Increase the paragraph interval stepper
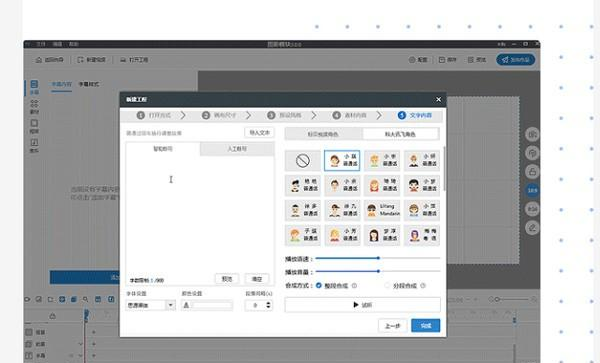The image size is (600, 363). (268, 303)
